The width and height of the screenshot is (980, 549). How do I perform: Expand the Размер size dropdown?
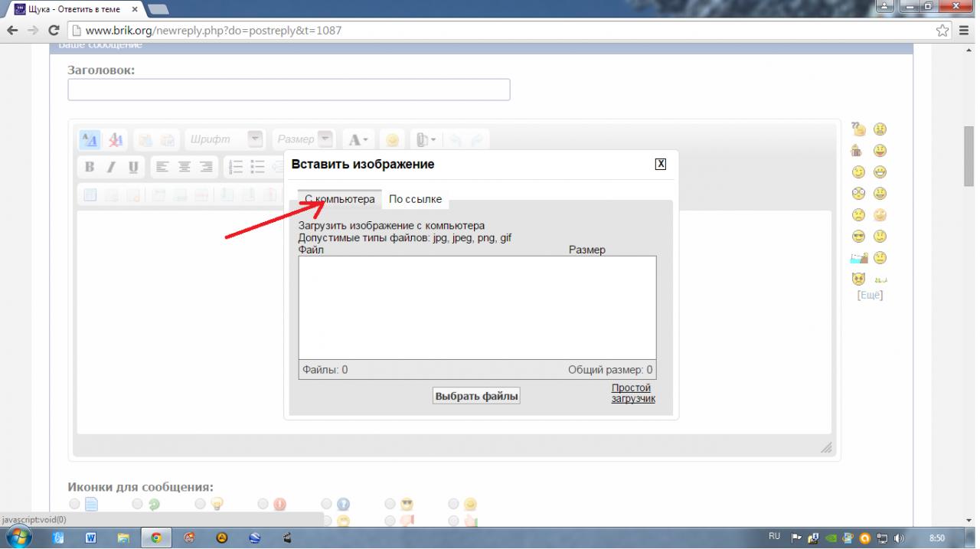tap(325, 139)
